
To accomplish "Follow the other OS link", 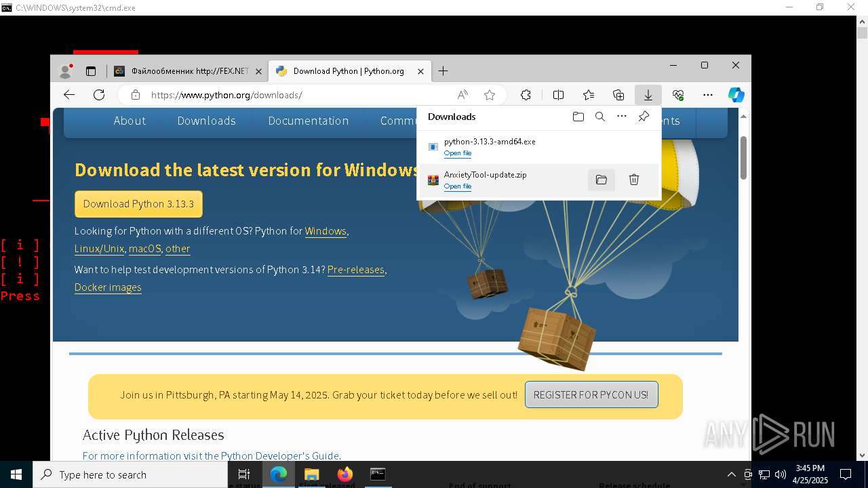I will pos(178,249).
